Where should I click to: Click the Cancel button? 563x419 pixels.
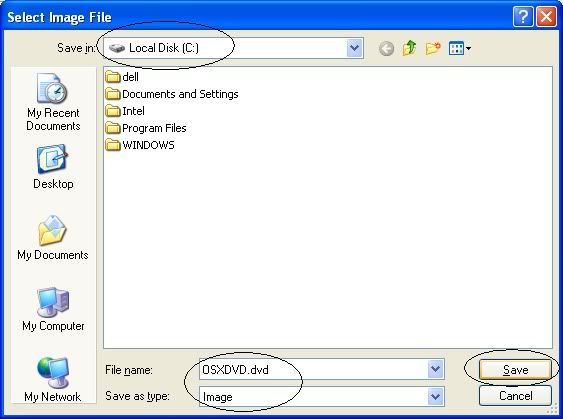pos(515,396)
